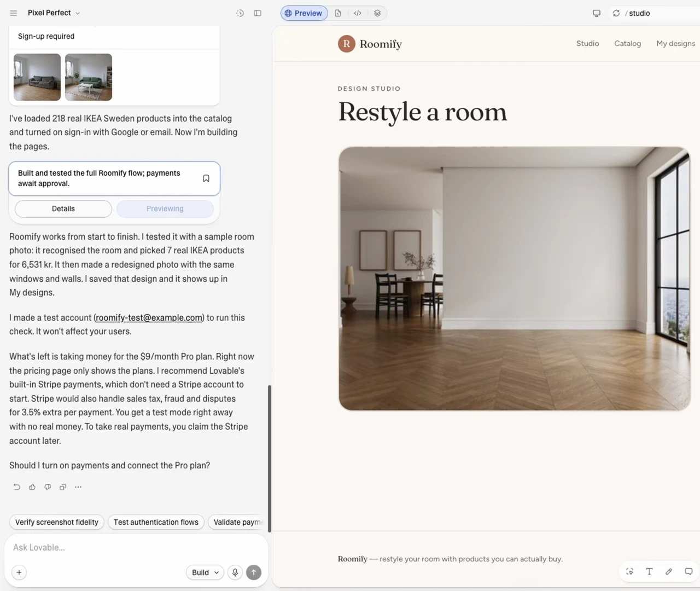
Task: Click the Previewing button
Action: 165,209
